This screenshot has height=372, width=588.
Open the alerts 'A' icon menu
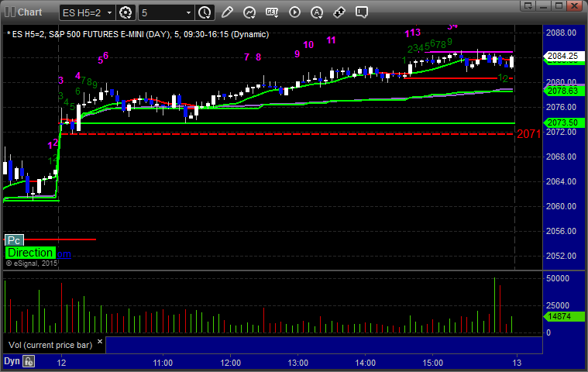click(317, 12)
